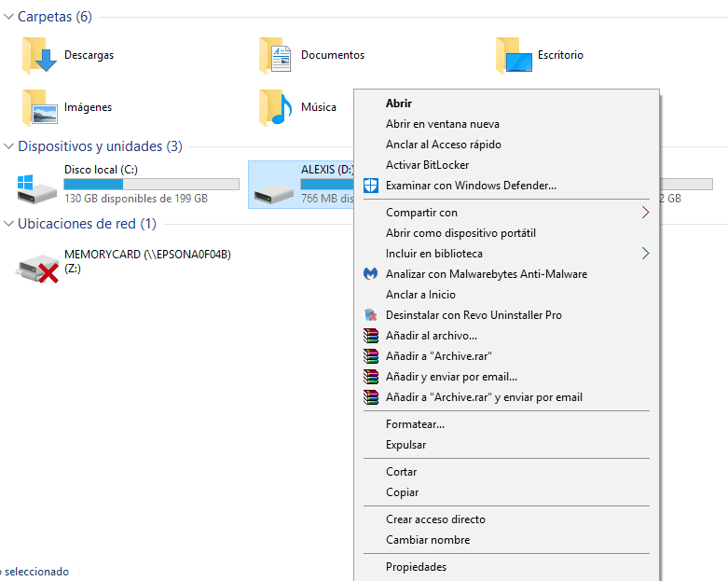
Task: Select the Disco local (C:) drive icon
Action: [x=37, y=187]
